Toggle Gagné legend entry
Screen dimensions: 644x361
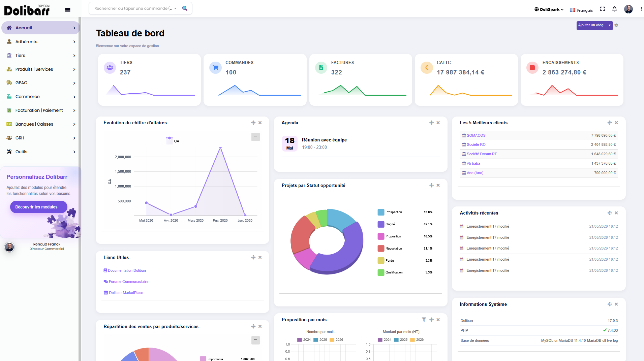[x=387, y=224]
